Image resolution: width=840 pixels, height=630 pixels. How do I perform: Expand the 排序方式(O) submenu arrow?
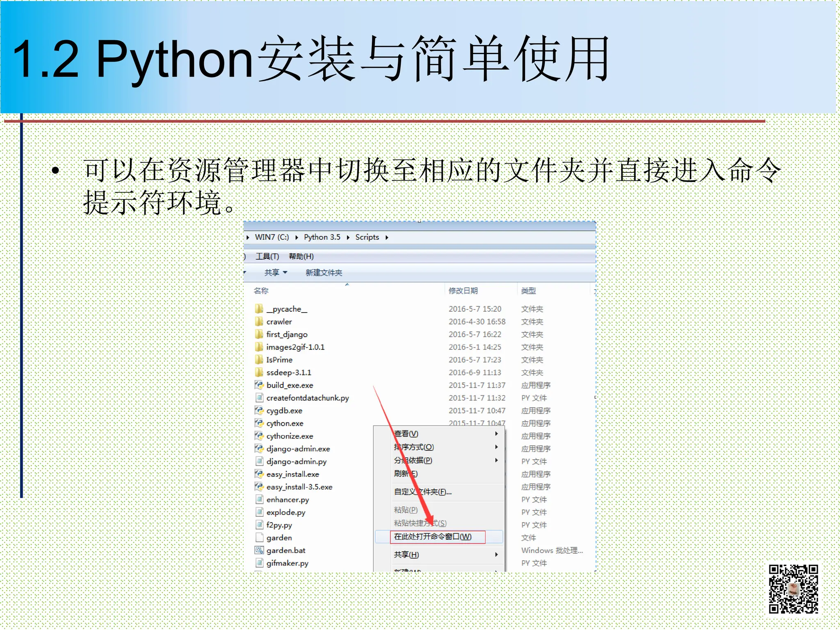pos(496,447)
